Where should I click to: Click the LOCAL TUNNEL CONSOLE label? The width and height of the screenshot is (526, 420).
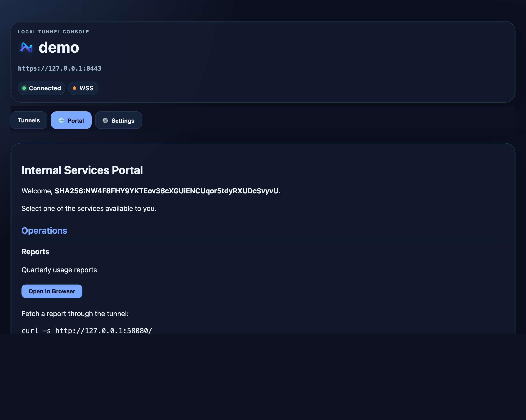[x=53, y=32]
